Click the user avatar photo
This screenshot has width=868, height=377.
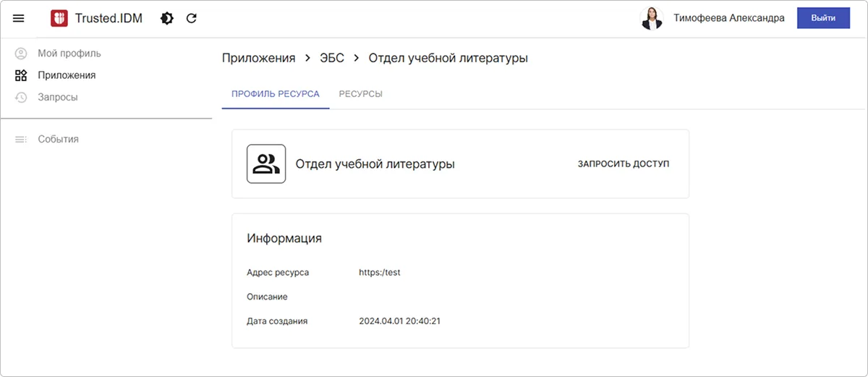point(652,19)
